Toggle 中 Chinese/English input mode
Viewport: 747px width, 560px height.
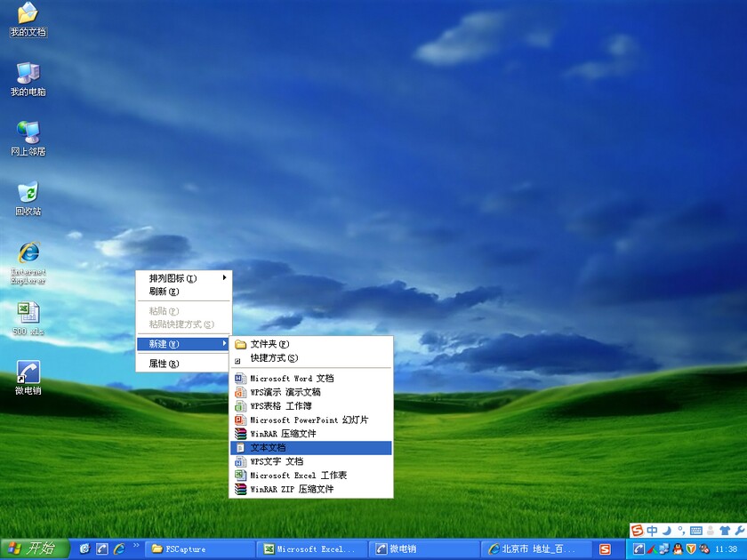coord(652,530)
